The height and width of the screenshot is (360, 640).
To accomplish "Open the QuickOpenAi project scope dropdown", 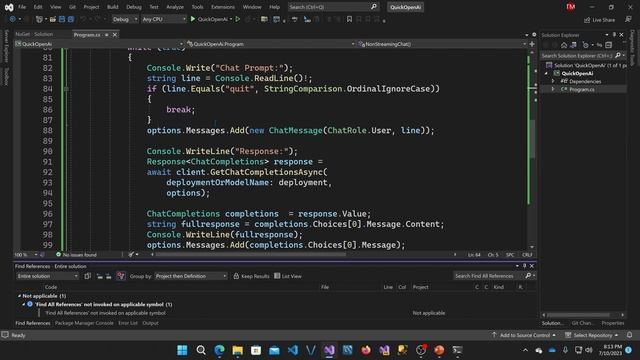I will (99, 44).
